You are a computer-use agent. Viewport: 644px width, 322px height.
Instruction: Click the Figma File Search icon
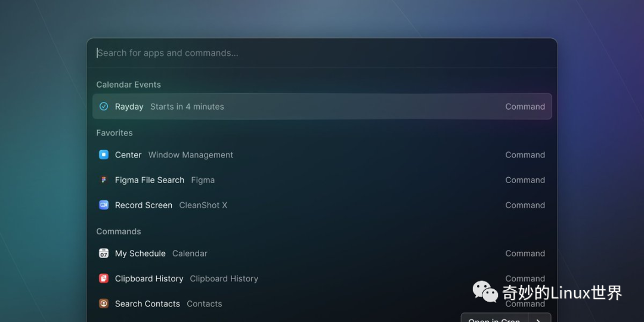point(104,180)
